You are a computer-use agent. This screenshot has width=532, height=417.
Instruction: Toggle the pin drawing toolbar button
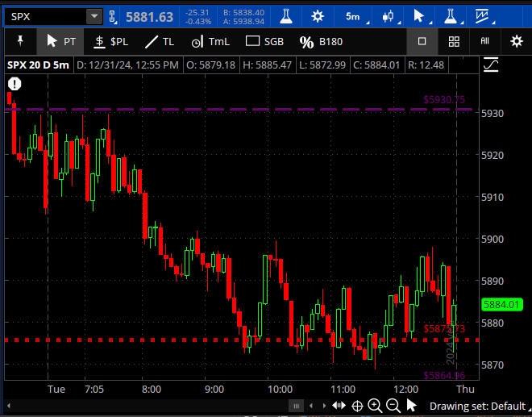pos(19,41)
